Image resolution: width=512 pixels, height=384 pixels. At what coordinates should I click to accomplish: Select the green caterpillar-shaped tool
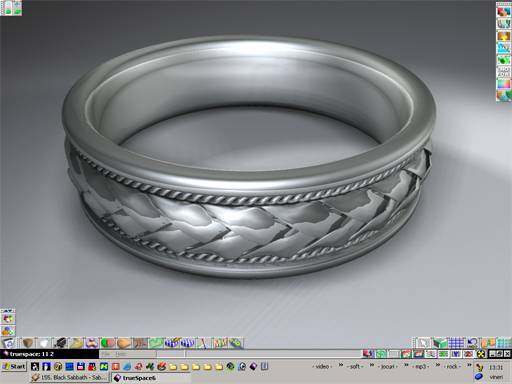[236, 343]
